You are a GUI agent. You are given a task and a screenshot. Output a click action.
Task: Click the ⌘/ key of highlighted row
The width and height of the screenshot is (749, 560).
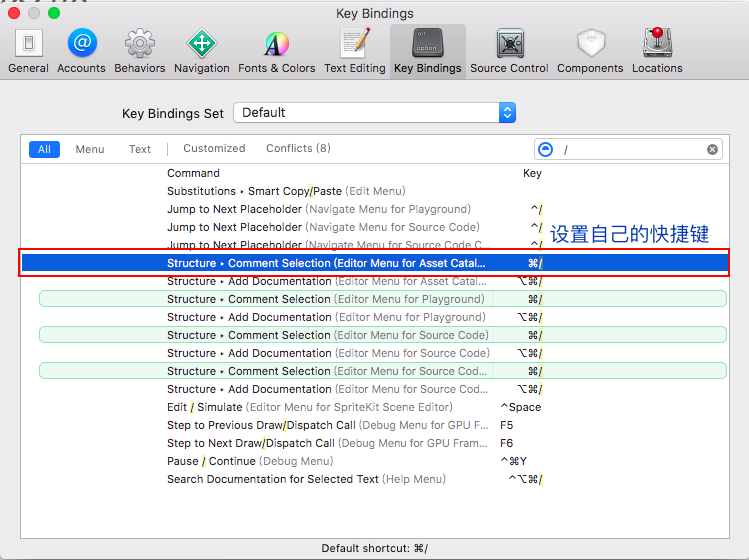coord(535,263)
